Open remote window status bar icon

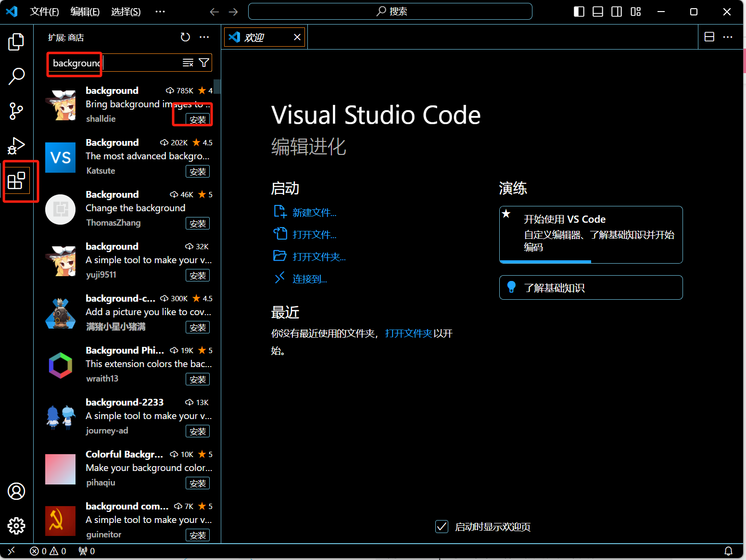[x=12, y=551]
